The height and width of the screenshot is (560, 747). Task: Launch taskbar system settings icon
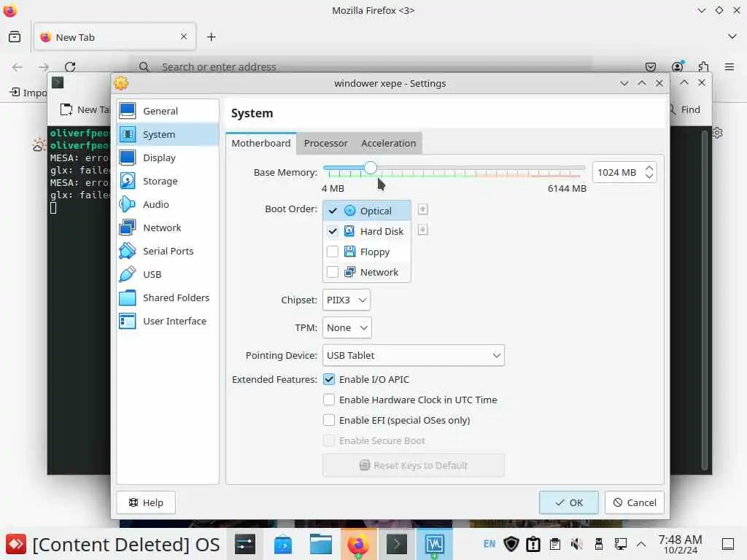245,544
